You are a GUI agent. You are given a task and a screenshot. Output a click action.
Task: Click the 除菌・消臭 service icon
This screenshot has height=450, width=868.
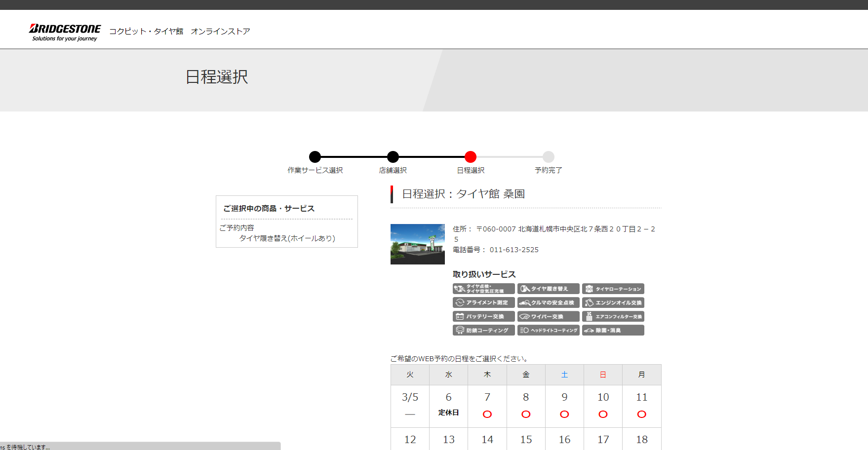[613, 330]
